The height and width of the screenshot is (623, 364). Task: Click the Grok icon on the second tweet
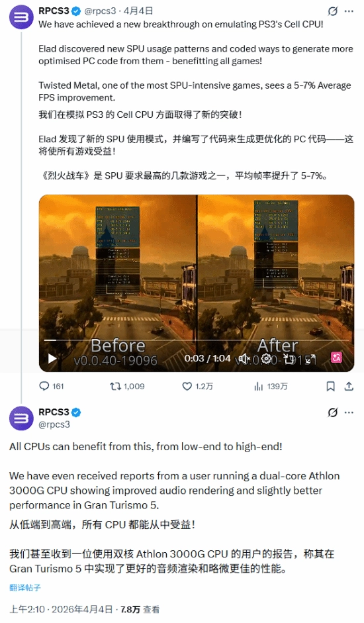pyautogui.click(x=333, y=412)
